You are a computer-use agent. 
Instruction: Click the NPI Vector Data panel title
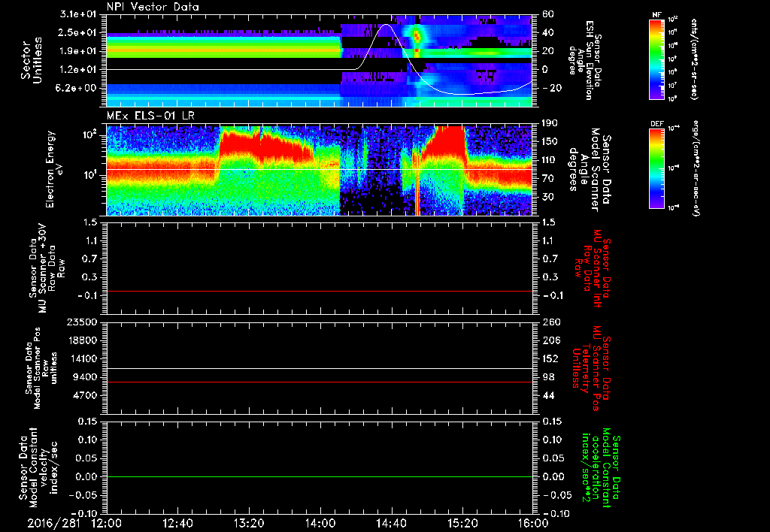(x=153, y=7)
